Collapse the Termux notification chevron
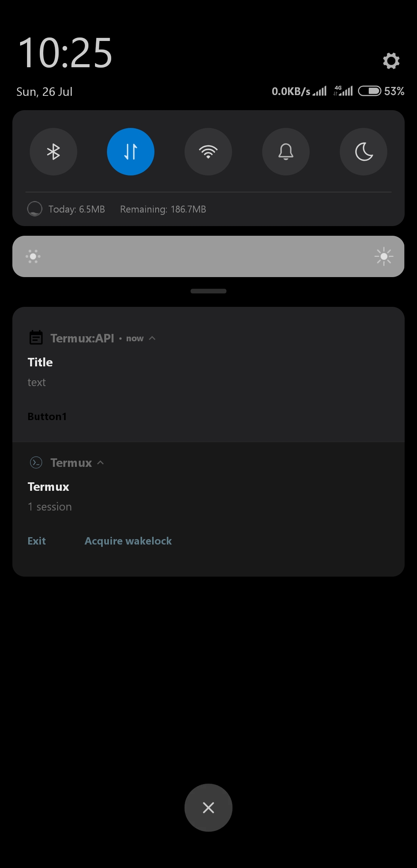The image size is (417, 868). pyautogui.click(x=100, y=463)
